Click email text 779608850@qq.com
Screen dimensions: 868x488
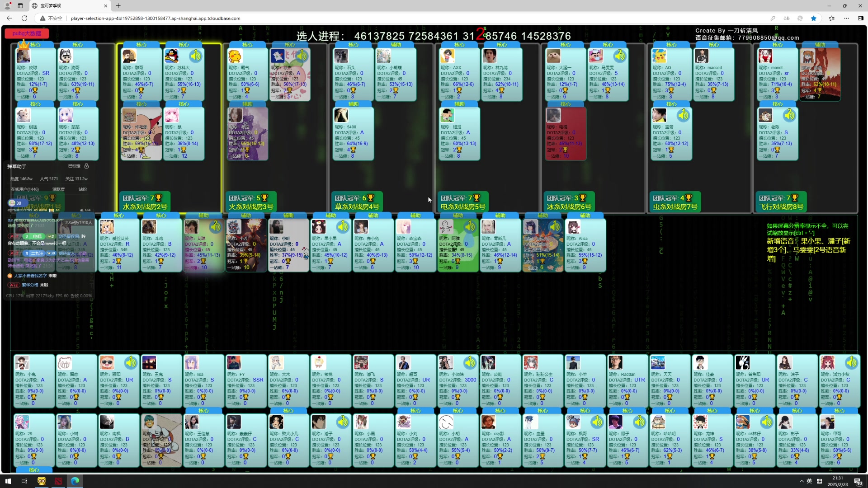pyautogui.click(x=769, y=38)
